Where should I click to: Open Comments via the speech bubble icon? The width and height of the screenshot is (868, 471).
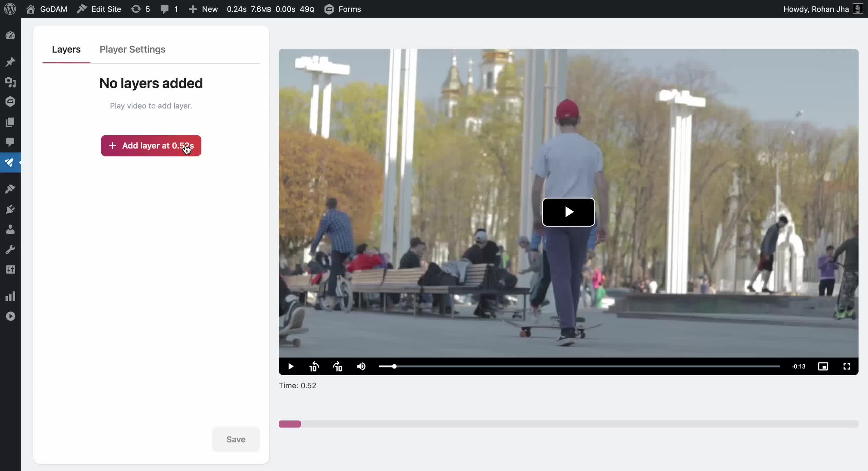(x=11, y=143)
